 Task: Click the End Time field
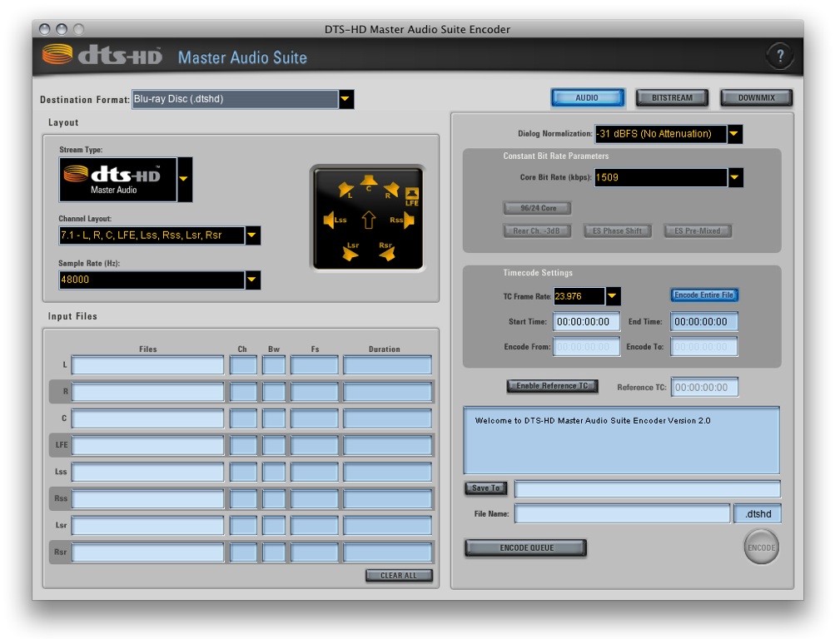[704, 322]
